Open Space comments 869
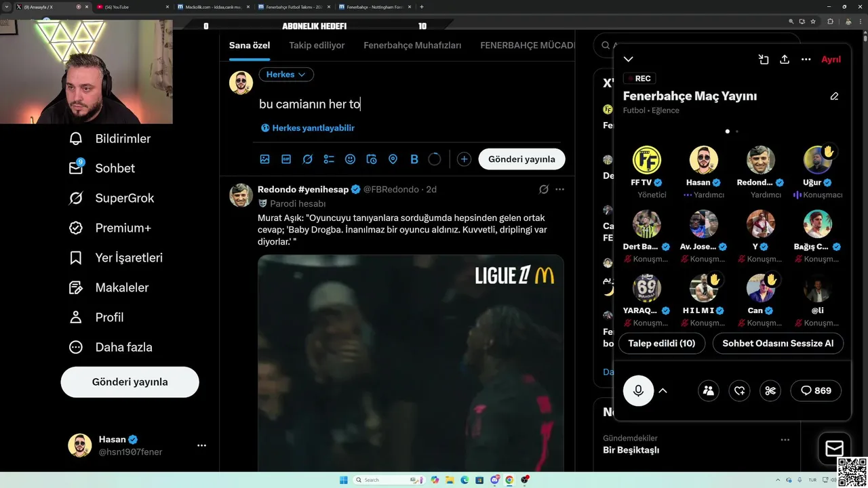 click(816, 390)
